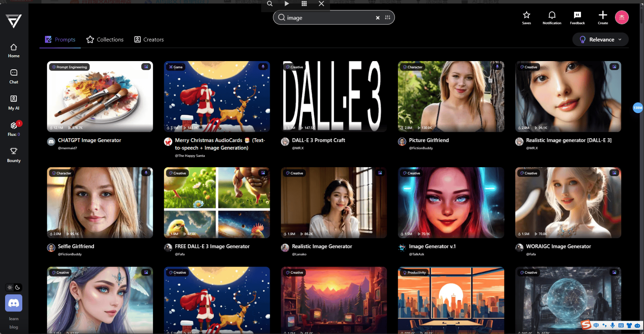Click the Create plus button
This screenshot has width=644, height=334.
point(603,18)
